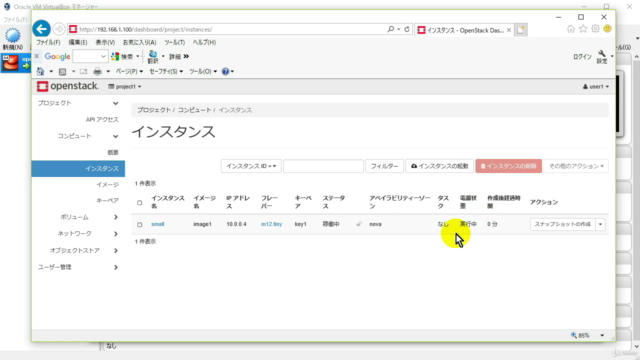Click the Google toolbar search button
This screenshot has height=360, width=640.
coord(122,56)
